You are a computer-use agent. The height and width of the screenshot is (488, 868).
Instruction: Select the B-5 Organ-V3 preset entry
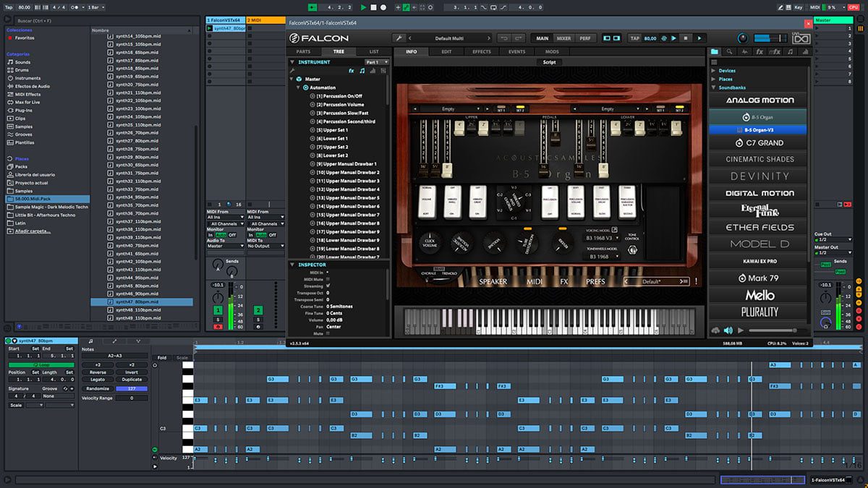[758, 130]
